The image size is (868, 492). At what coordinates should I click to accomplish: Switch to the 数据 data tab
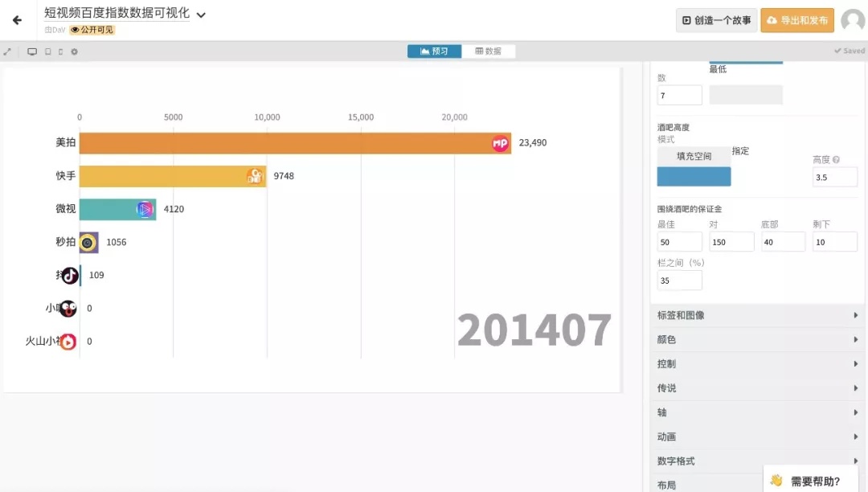tap(489, 51)
